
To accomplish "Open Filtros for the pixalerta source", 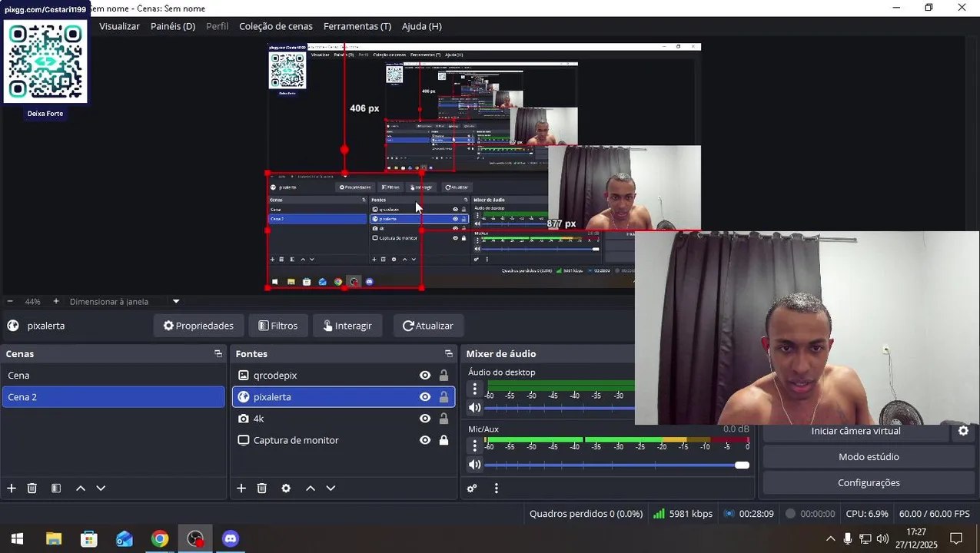I will 278,326.
